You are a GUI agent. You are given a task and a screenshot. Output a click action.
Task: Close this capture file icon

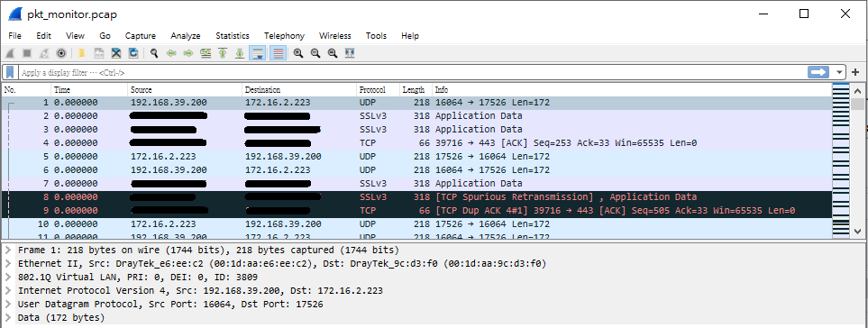(x=116, y=53)
